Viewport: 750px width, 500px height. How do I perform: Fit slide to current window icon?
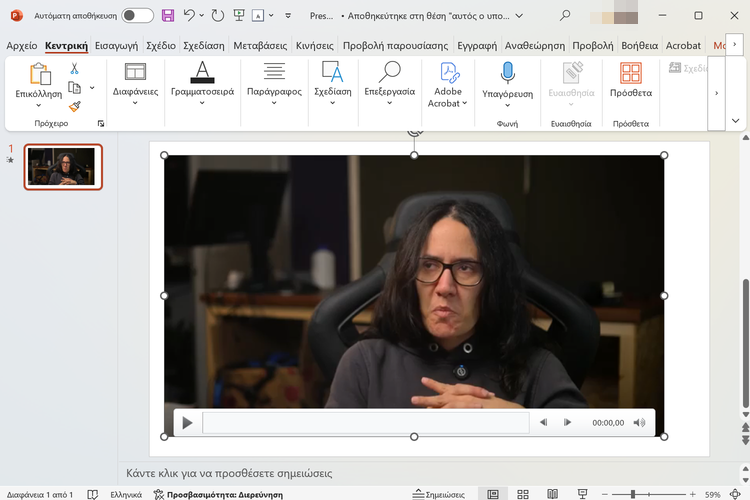[x=735, y=494]
